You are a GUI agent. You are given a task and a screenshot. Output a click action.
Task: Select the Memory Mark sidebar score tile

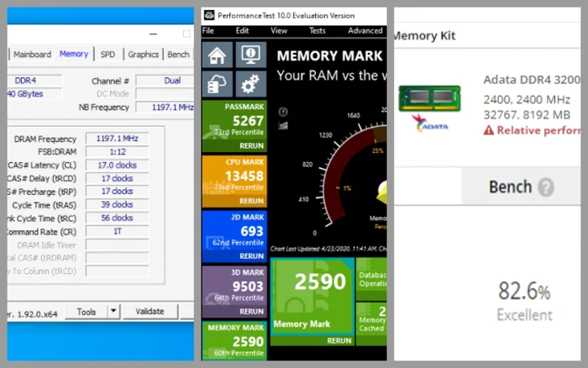pos(234,340)
